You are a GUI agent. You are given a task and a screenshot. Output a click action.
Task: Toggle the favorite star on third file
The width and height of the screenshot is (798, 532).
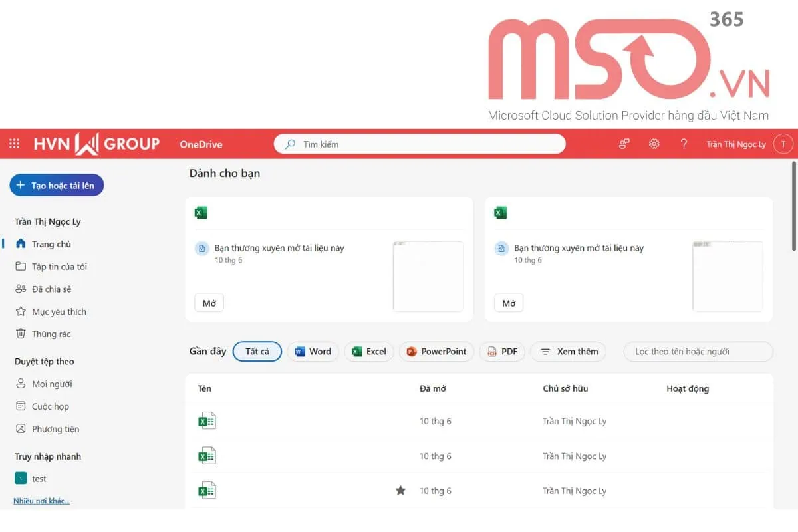point(400,491)
